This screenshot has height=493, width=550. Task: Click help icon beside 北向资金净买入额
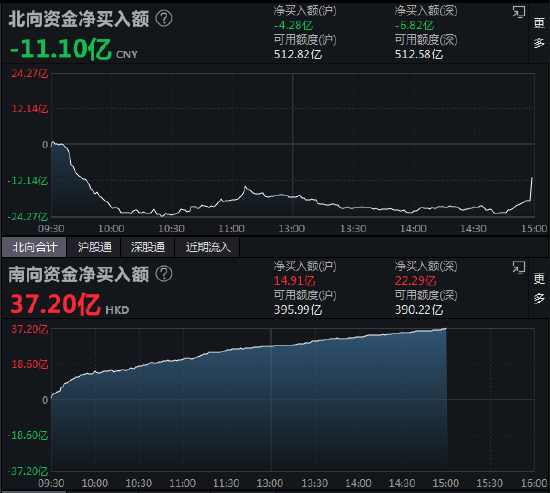(163, 19)
